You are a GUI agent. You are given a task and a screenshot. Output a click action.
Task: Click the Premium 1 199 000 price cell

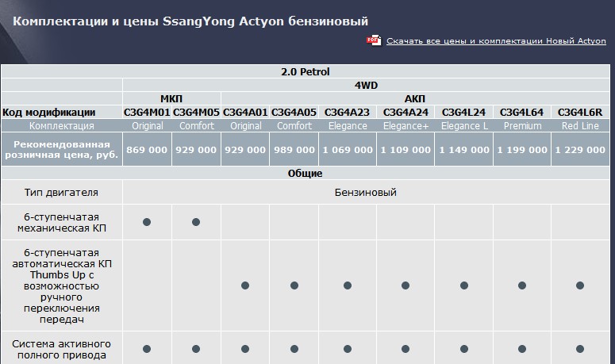pyautogui.click(x=522, y=150)
